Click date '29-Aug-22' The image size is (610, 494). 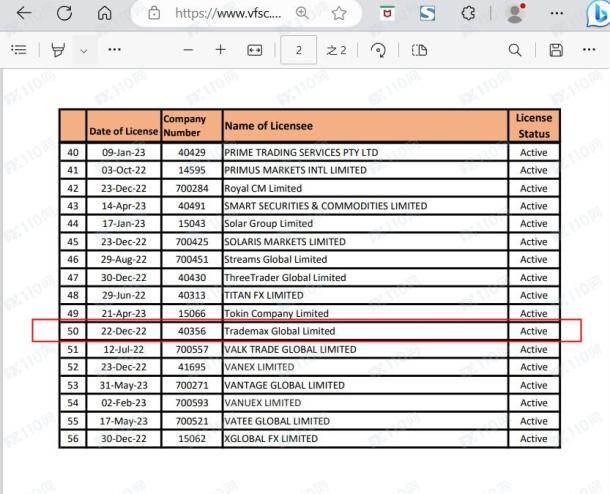(124, 259)
